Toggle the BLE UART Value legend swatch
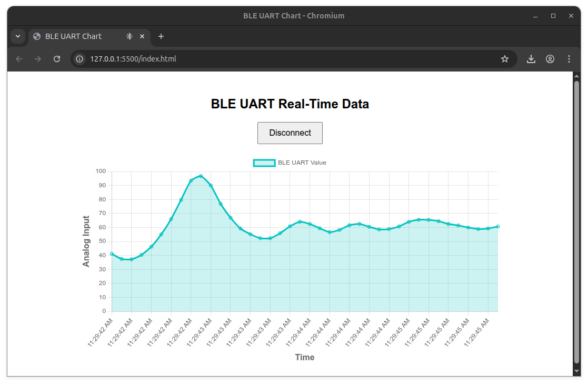The height and width of the screenshot is (385, 588). 264,163
